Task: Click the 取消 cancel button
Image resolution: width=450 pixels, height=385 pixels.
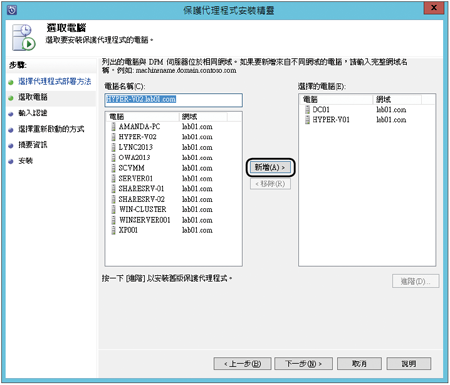Action: (x=359, y=364)
